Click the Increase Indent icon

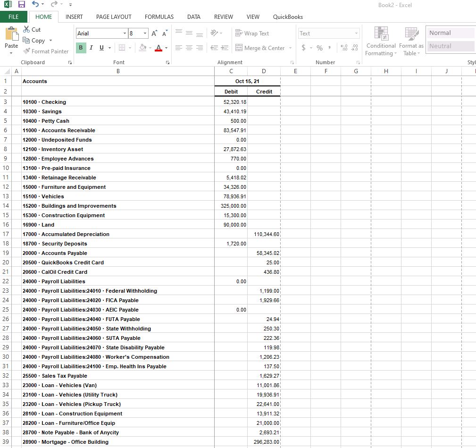[225, 48]
